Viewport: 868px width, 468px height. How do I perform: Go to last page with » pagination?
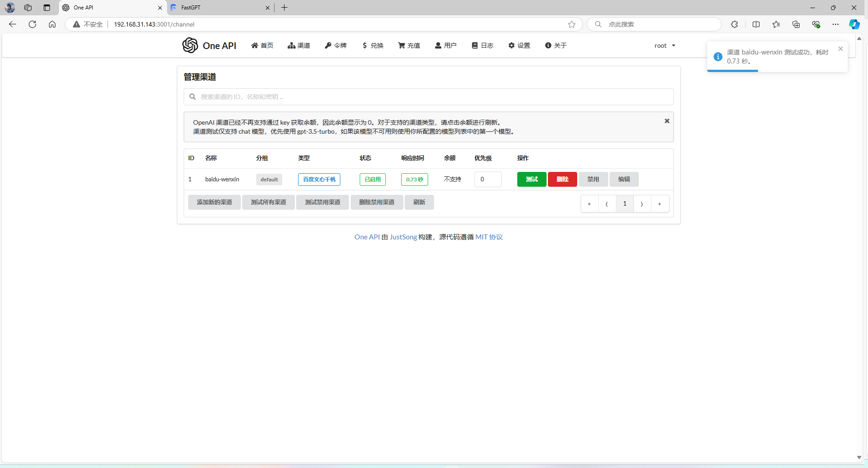coord(660,204)
